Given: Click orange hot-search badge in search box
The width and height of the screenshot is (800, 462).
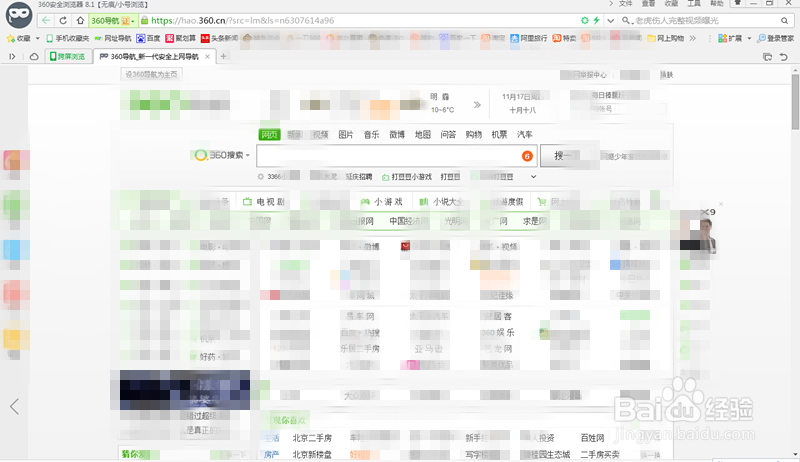Looking at the screenshot, I should click(527, 156).
